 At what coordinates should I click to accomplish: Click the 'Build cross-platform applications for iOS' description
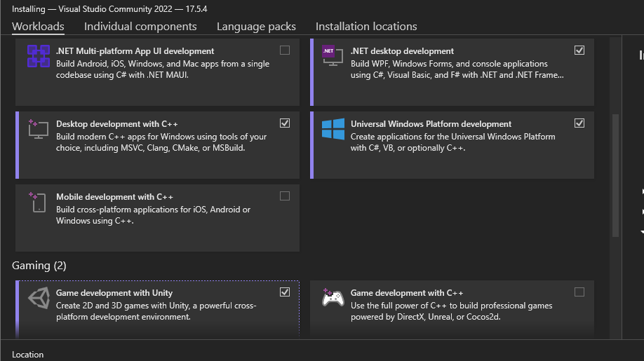[153, 215]
